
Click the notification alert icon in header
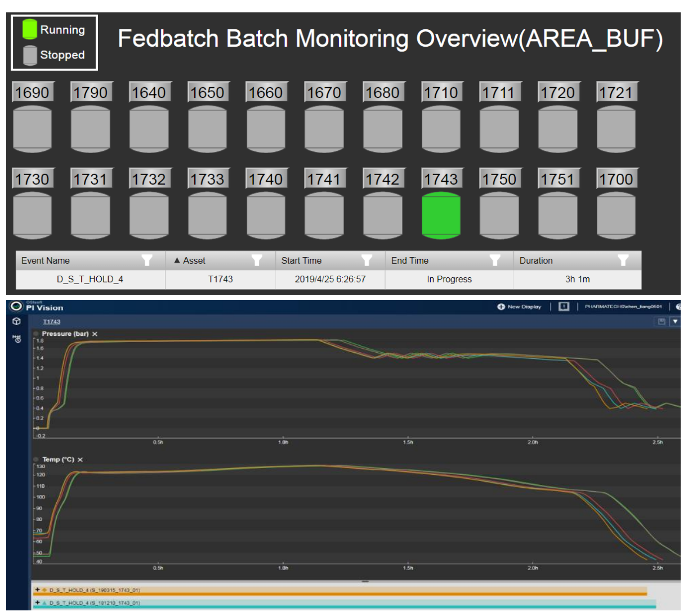click(x=564, y=307)
